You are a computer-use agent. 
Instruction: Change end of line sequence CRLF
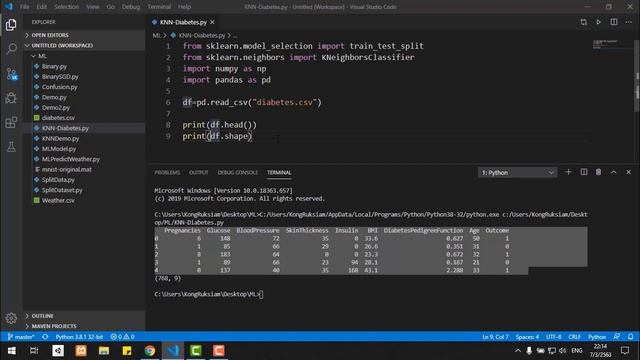coord(574,337)
